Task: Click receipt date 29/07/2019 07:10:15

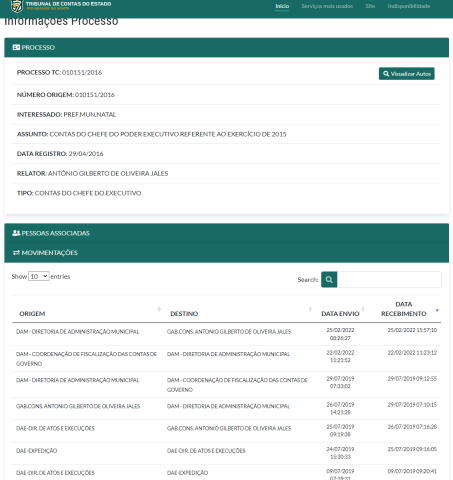Action: pos(412,405)
